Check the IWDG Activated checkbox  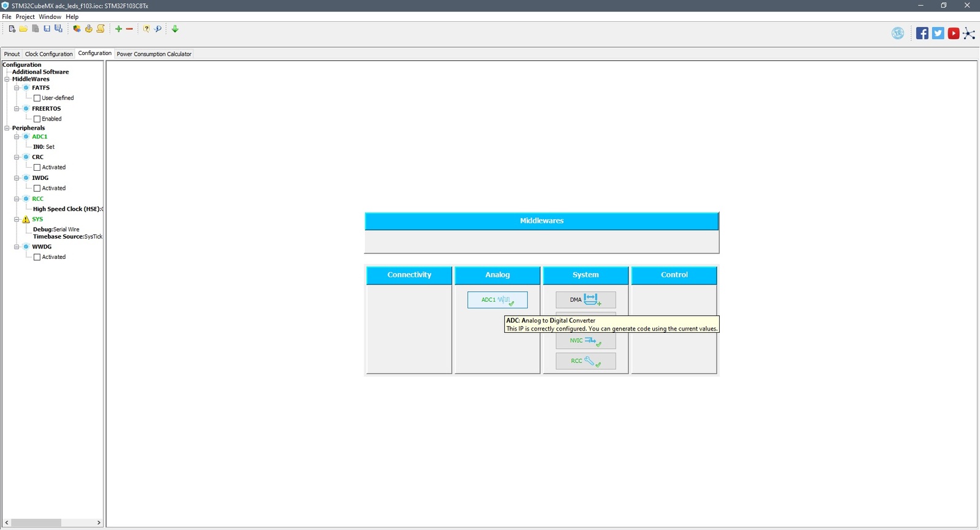pos(37,188)
